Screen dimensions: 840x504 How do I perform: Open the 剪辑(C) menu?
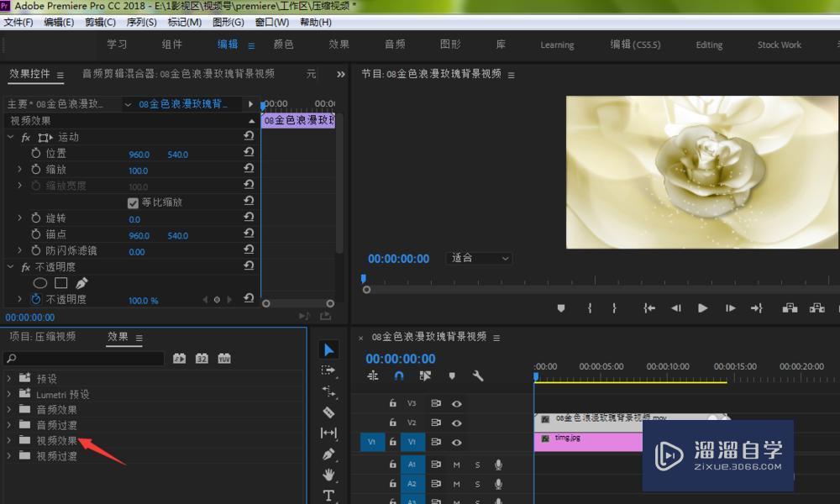100,22
